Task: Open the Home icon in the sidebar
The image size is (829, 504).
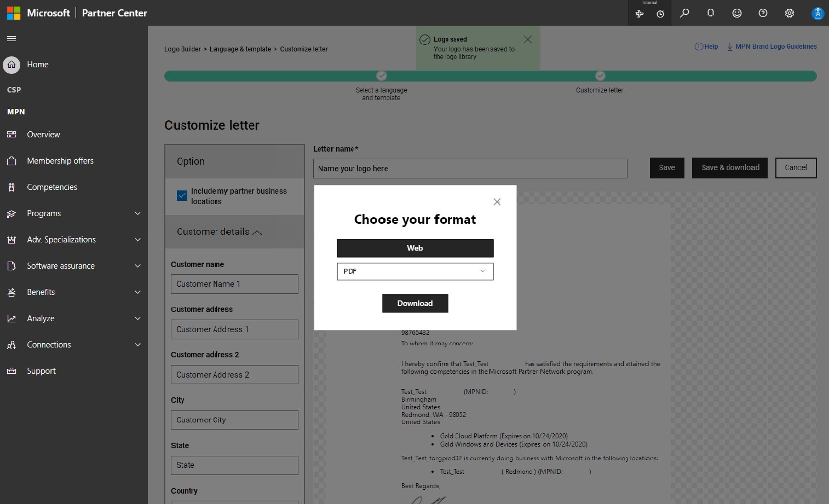Action: coord(11,65)
